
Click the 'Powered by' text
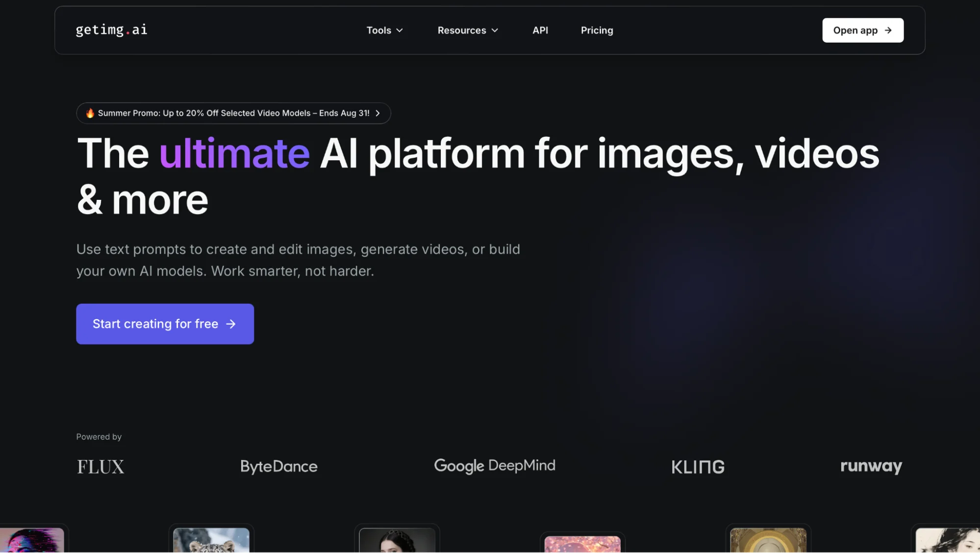coord(99,436)
